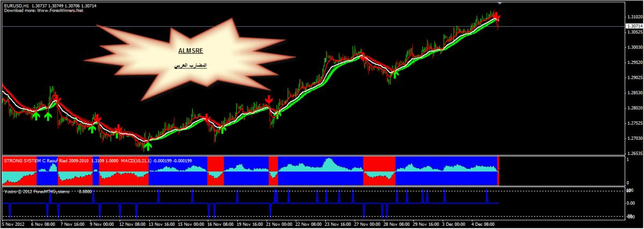Click the grey chart shift triangle at top
Image resolution: width=644 pixels, height=229 pixels.
tap(500, 3)
